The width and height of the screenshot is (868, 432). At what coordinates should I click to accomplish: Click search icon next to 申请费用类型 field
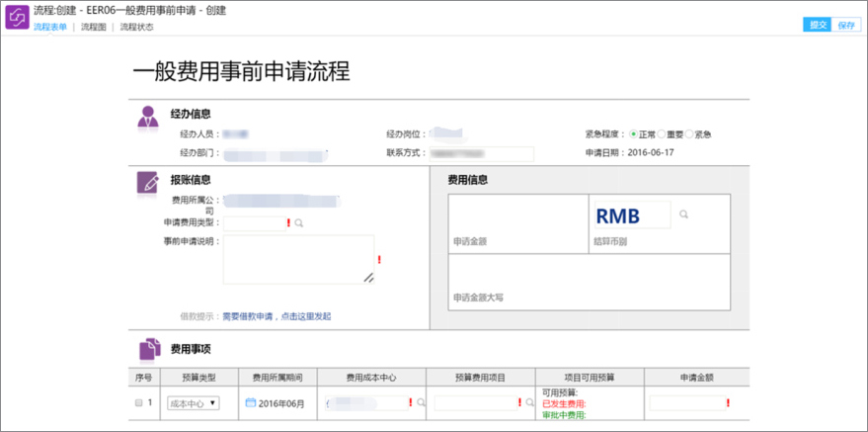pyautogui.click(x=299, y=224)
